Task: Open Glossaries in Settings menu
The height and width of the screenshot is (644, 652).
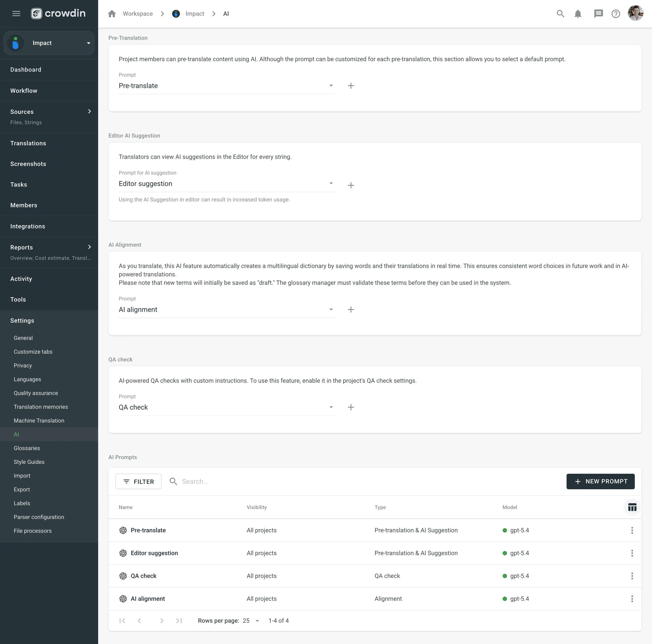Action: (27, 448)
